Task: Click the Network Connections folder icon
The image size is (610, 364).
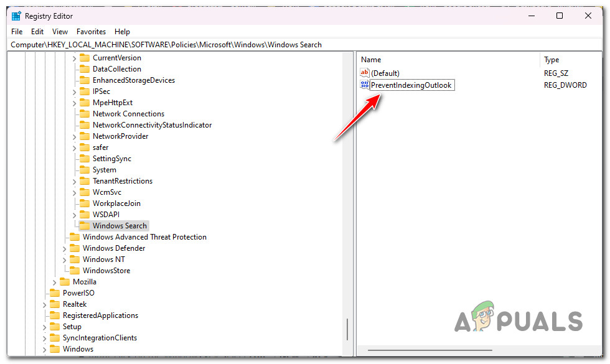Action: tap(85, 114)
